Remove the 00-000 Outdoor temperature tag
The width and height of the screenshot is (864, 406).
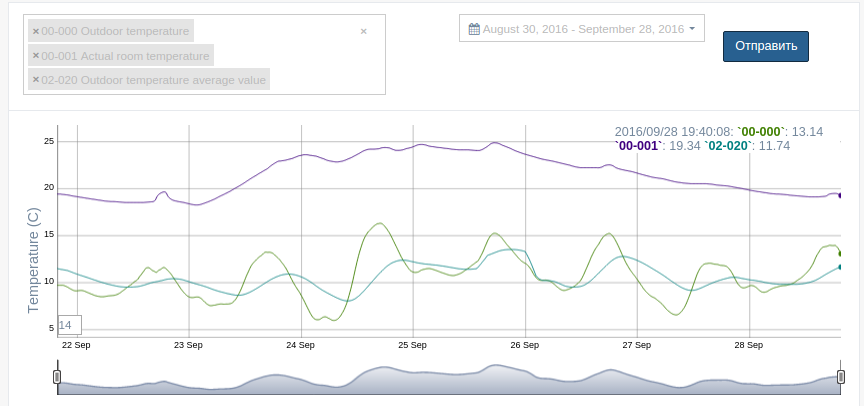[36, 31]
